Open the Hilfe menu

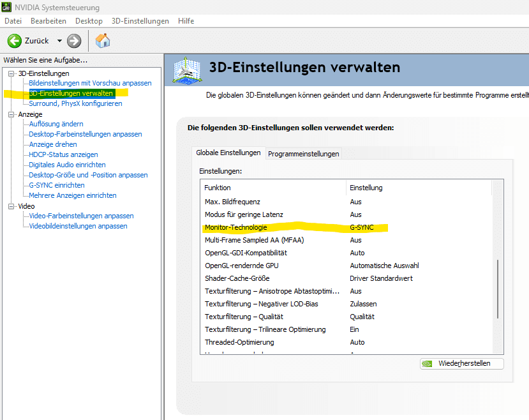(x=186, y=21)
